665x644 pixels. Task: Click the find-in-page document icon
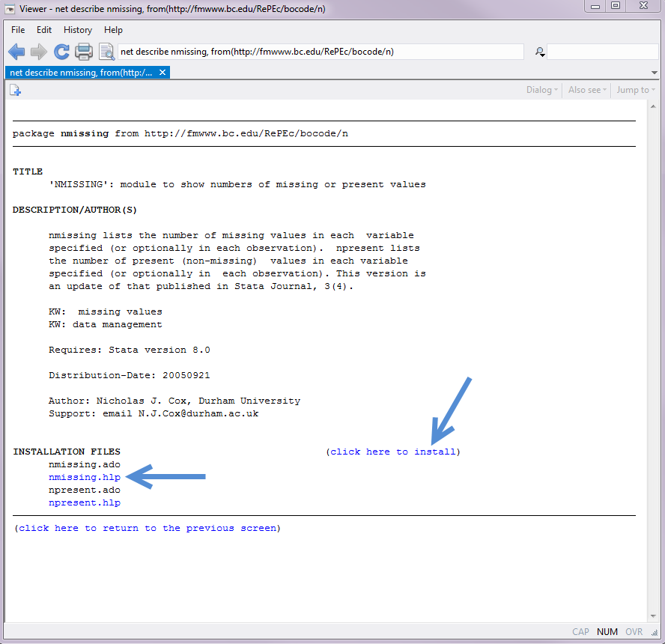click(x=106, y=52)
